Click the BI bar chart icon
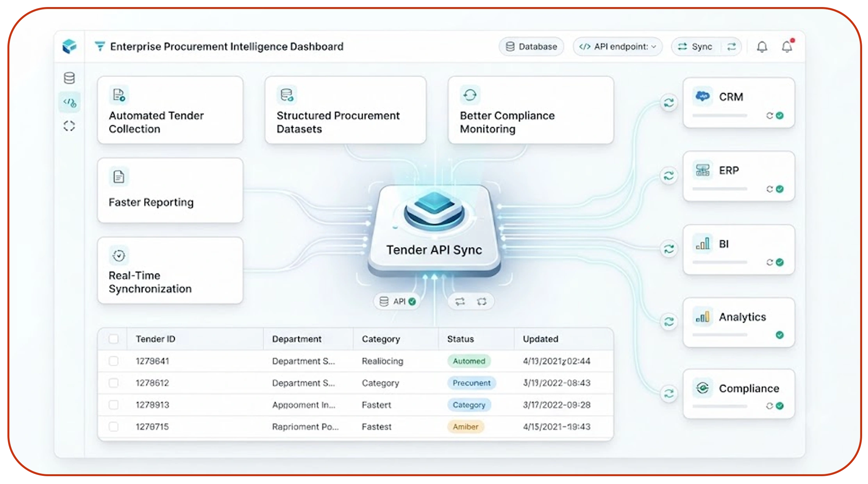The height and width of the screenshot is (484, 868). tap(702, 244)
